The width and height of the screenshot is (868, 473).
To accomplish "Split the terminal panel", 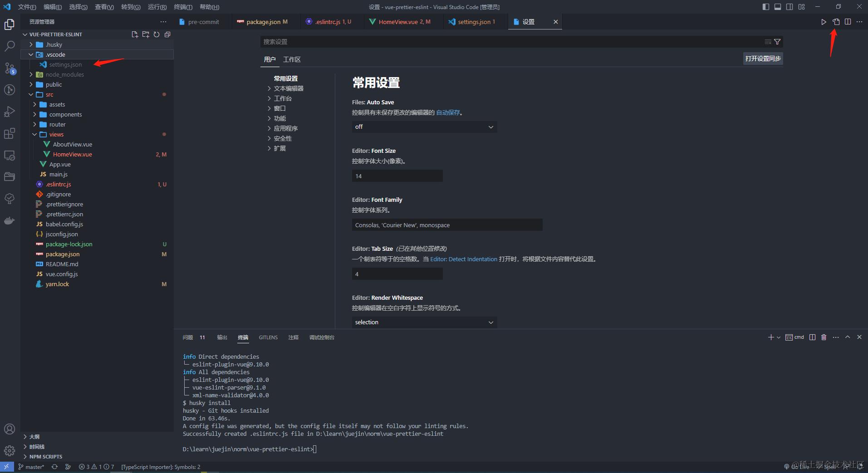I will tap(812, 337).
